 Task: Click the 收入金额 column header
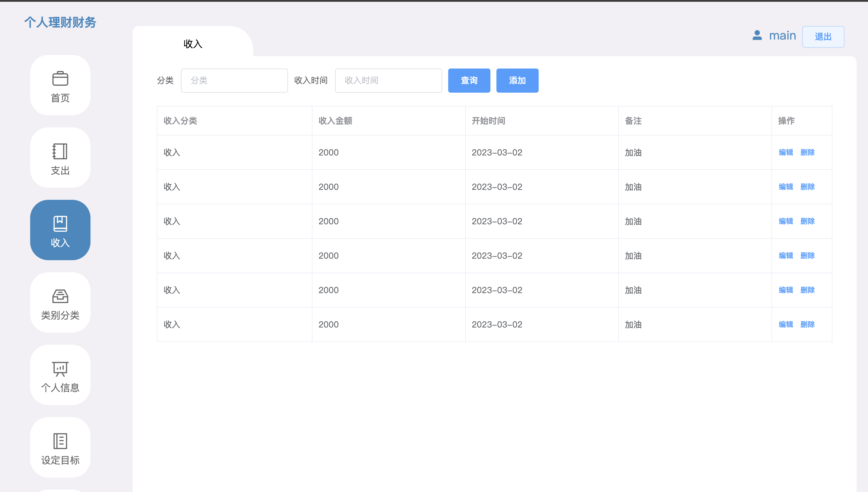pos(335,121)
